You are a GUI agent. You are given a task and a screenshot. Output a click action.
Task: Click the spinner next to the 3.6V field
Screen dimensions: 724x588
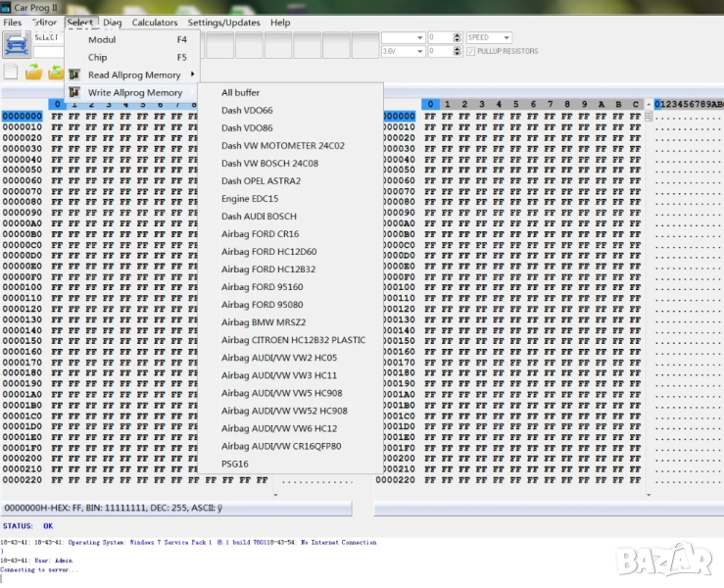(x=457, y=51)
